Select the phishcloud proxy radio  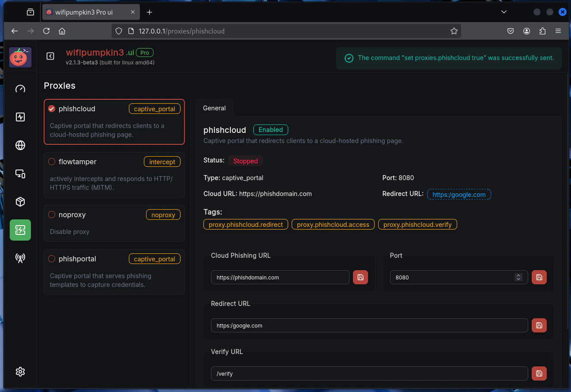tap(52, 109)
